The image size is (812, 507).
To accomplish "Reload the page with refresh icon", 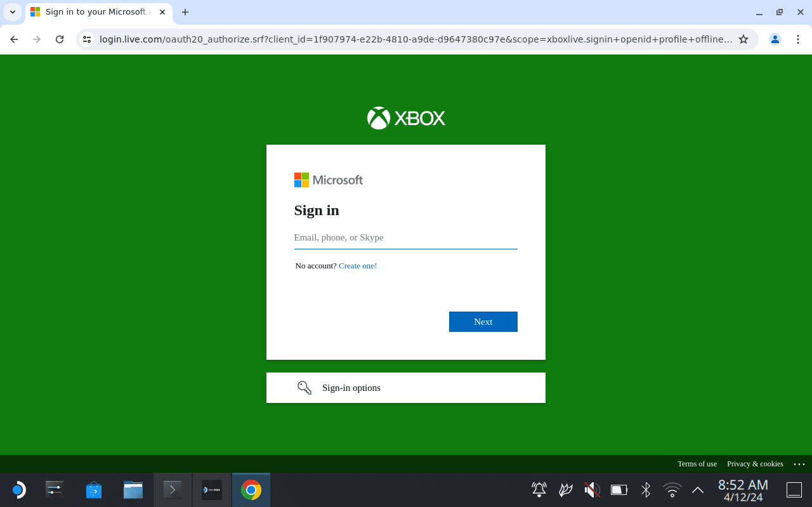I will (x=60, y=39).
